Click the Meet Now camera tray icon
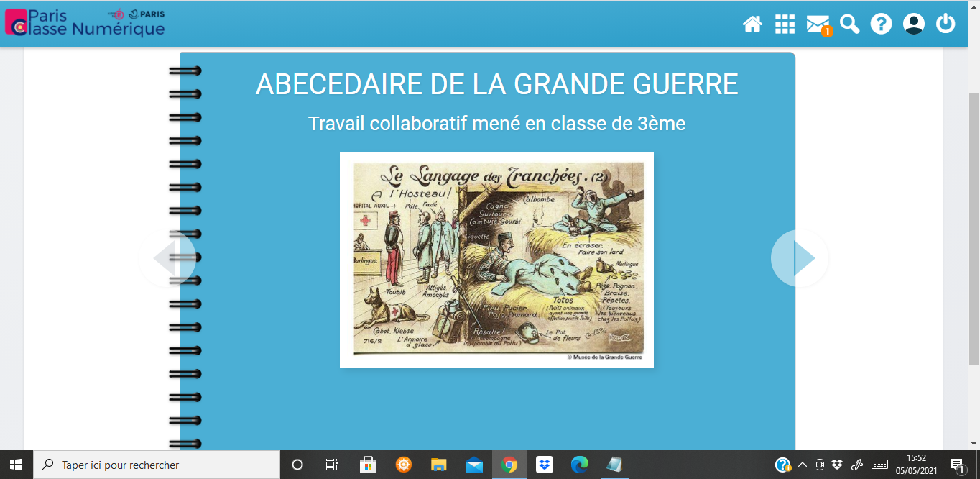 click(820, 465)
